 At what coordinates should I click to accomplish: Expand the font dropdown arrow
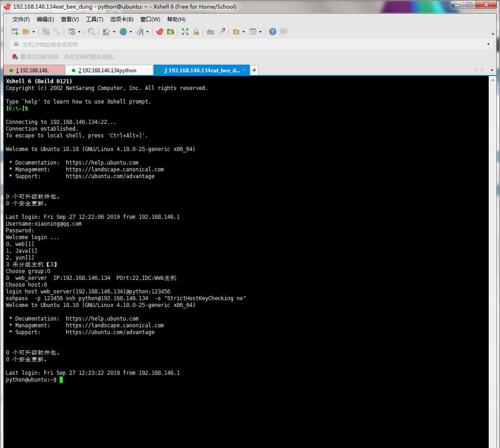[147, 32]
